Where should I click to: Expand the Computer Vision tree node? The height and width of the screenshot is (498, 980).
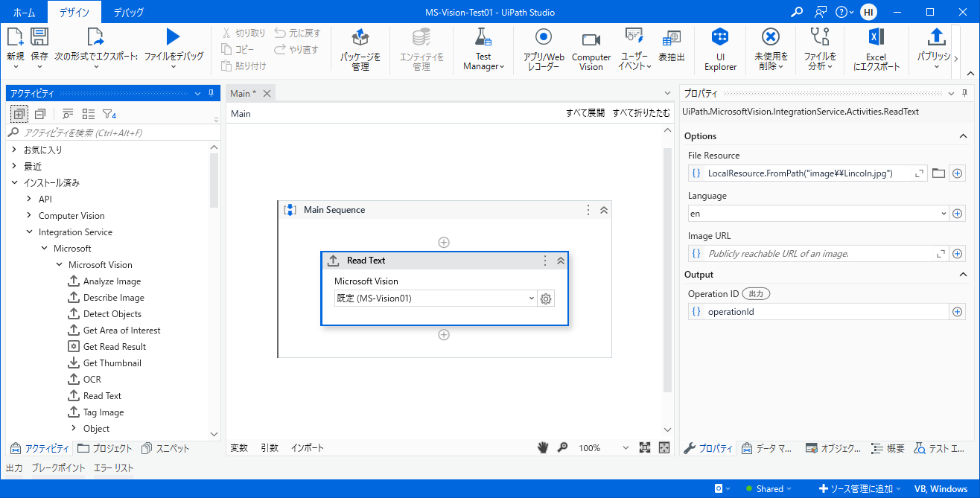pyautogui.click(x=29, y=215)
